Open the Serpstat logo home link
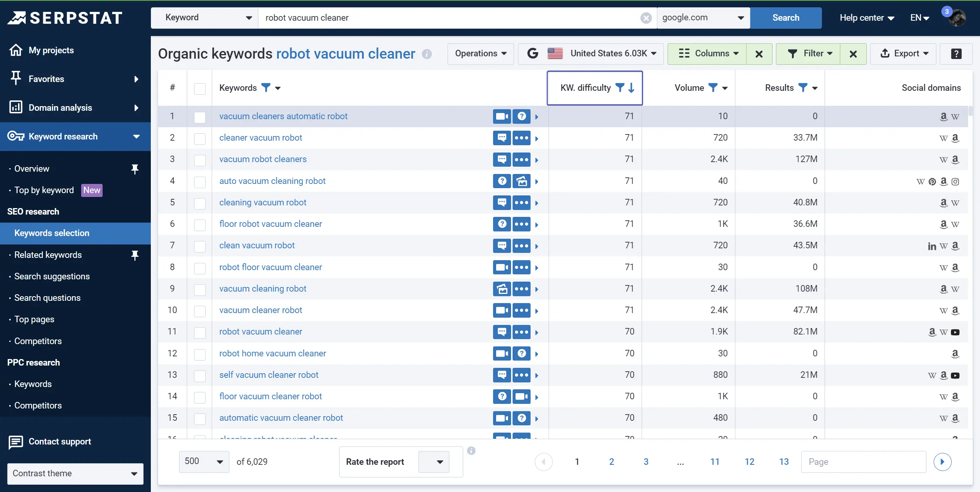The image size is (980, 492). [65, 18]
